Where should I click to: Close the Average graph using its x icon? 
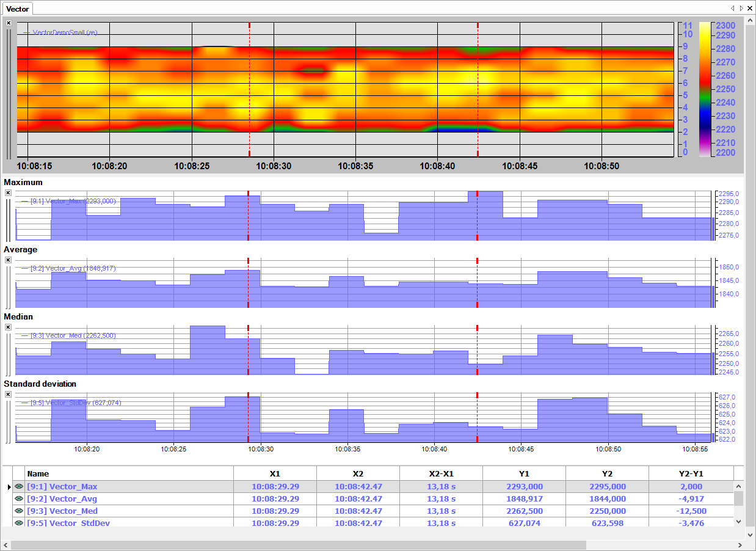(8, 260)
